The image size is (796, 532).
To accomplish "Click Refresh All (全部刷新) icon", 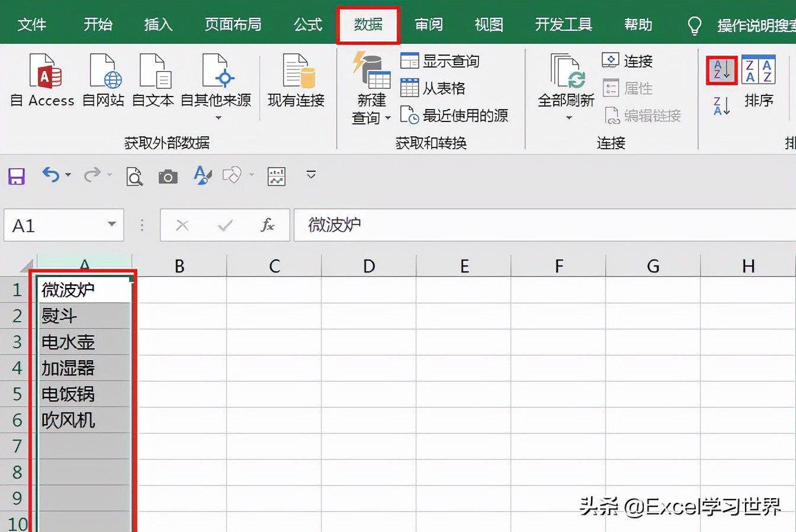I will pos(566,71).
